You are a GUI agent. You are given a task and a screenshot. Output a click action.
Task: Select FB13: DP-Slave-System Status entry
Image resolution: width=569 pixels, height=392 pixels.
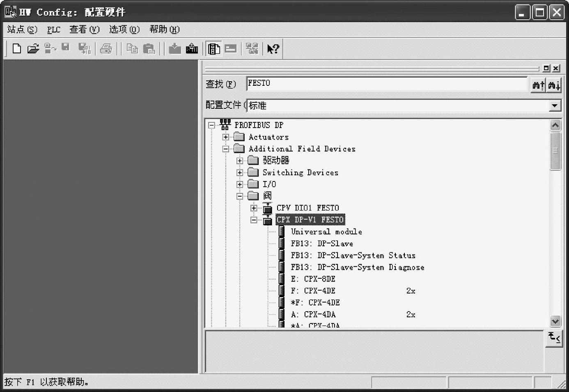(353, 255)
